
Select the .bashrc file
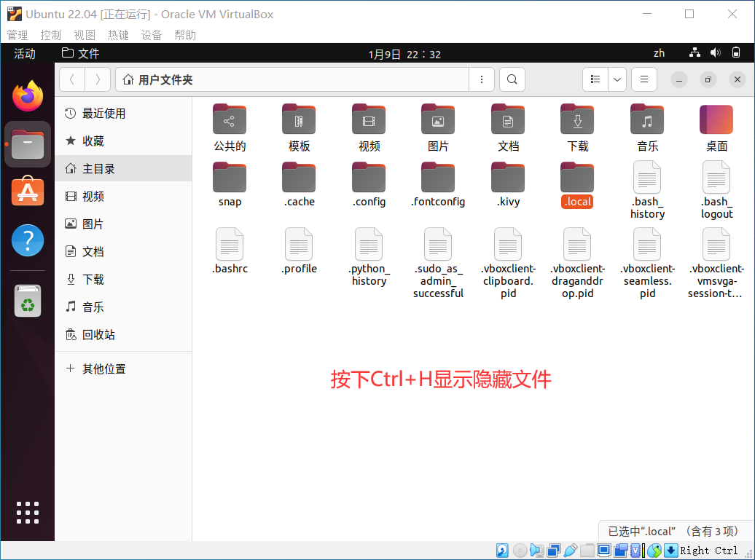tap(230, 251)
